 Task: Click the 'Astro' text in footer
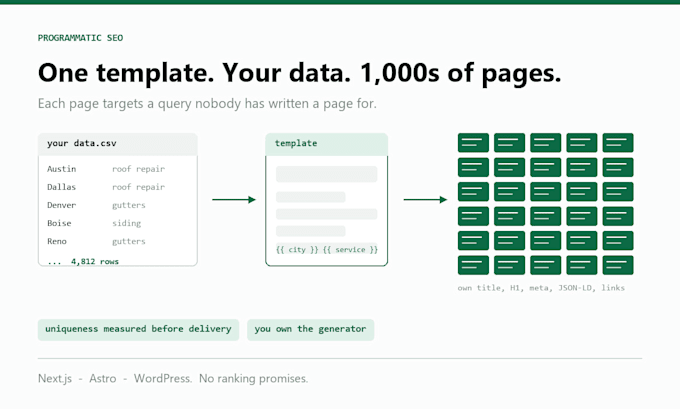click(x=103, y=379)
